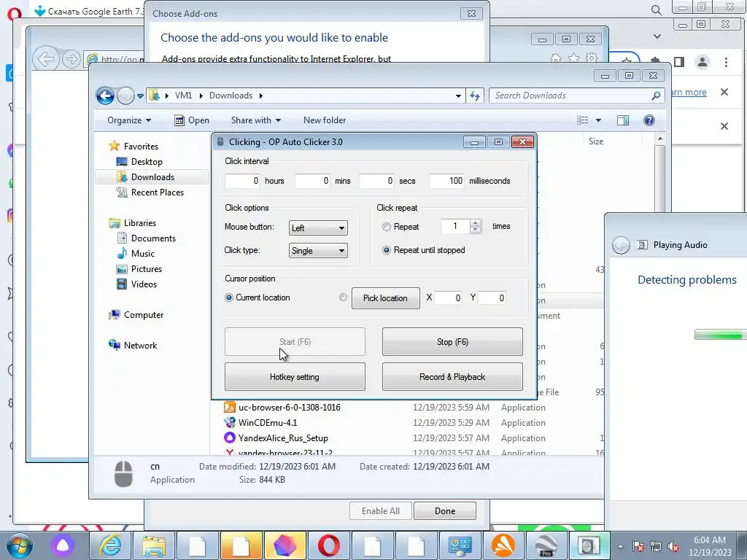Select the Pick location radio button
This screenshot has width=747, height=560.
(343, 297)
